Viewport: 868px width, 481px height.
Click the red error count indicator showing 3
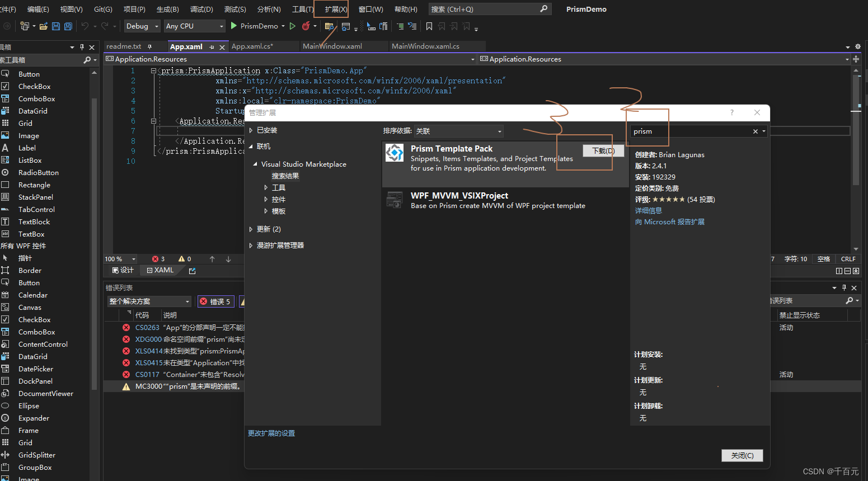click(158, 259)
